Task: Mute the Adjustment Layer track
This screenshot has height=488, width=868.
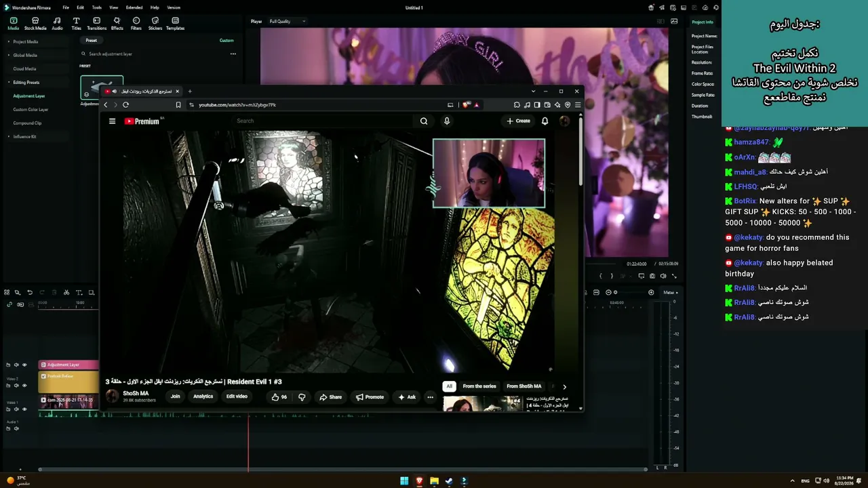Action: coord(16,365)
